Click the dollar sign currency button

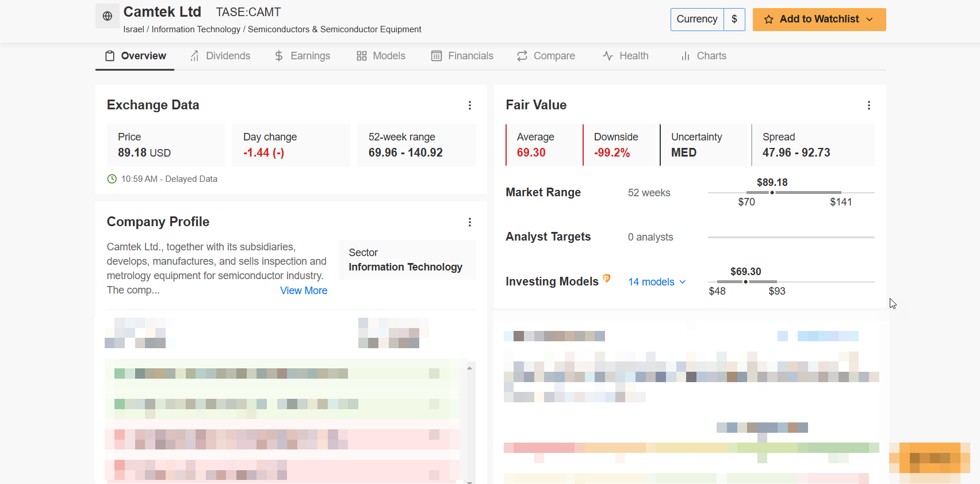(x=734, y=20)
